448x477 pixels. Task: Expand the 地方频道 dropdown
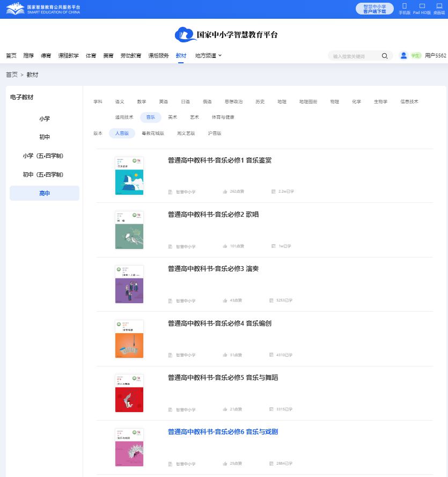[208, 56]
